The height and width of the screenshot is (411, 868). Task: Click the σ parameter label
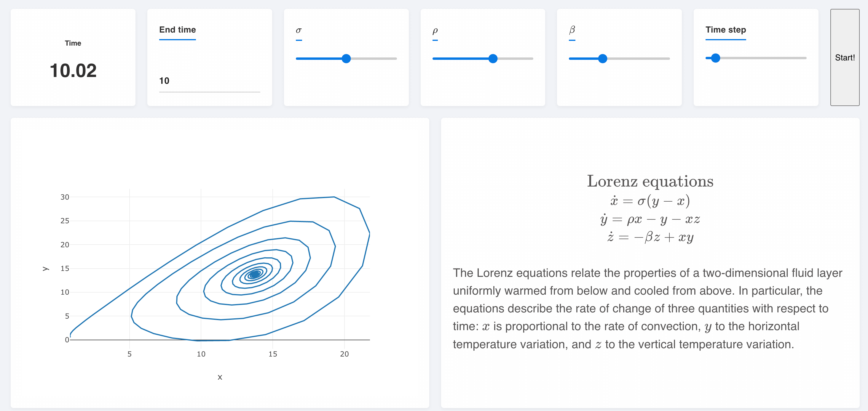299,30
